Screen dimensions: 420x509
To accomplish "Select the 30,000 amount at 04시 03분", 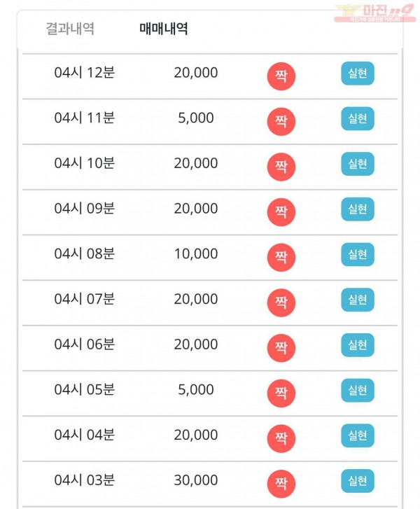I will coord(196,480).
